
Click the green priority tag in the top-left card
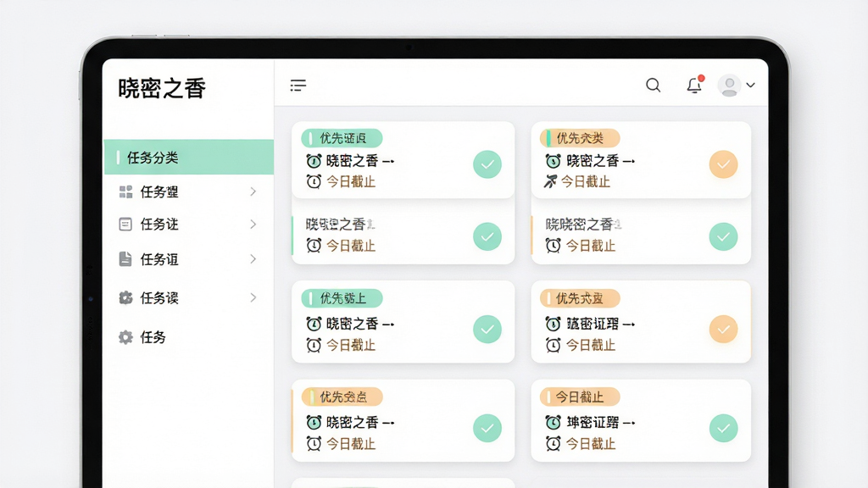tap(342, 138)
